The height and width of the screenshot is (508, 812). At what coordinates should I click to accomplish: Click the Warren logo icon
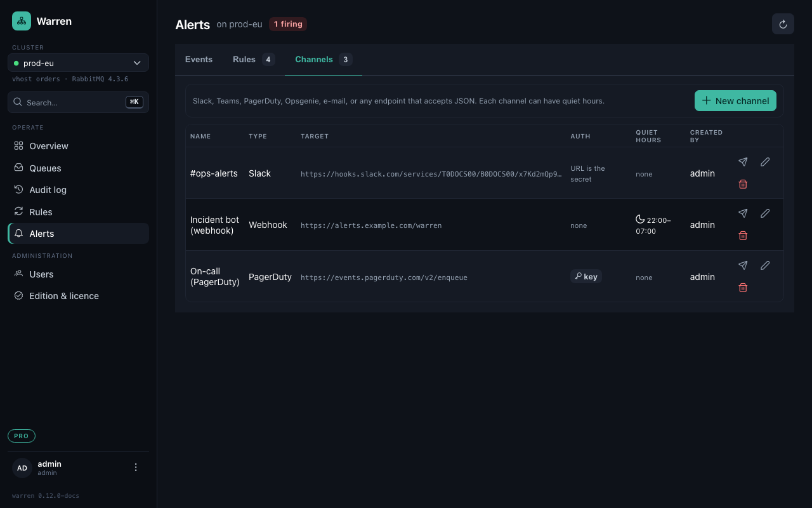pos(22,21)
